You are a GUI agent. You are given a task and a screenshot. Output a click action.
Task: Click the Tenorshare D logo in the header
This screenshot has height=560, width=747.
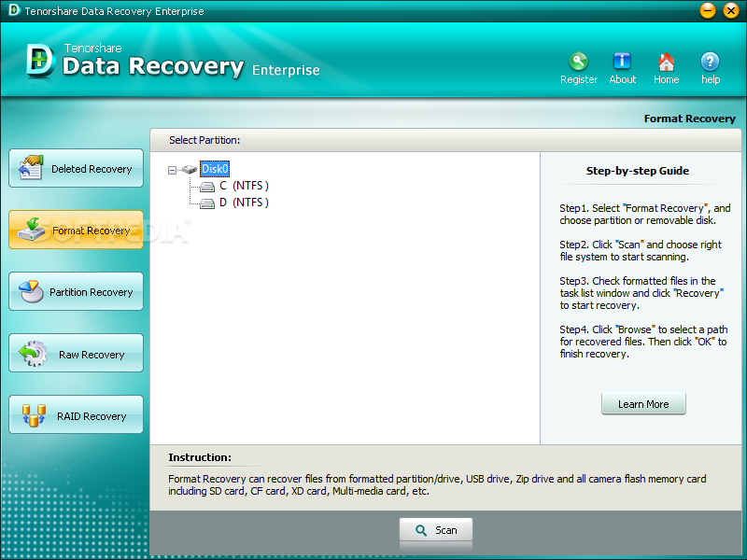pos(40,61)
